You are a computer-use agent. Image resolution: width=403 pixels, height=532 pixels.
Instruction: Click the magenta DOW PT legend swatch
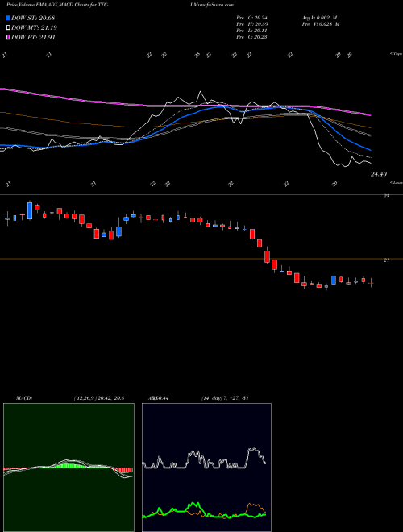click(8, 37)
